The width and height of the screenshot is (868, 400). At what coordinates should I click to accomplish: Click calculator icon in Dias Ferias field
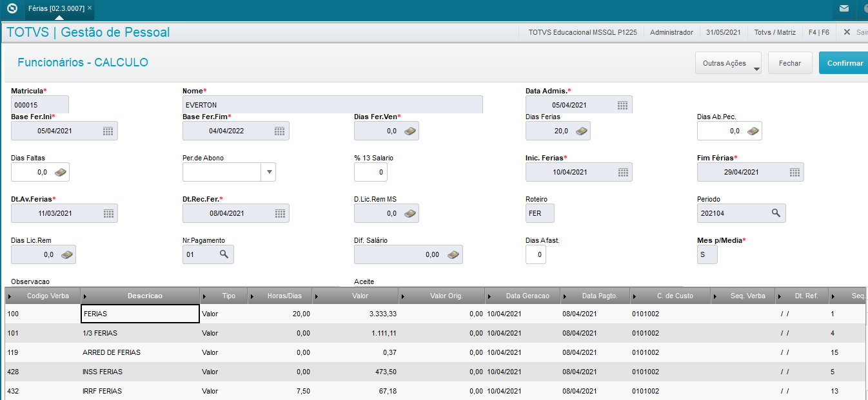(581, 131)
